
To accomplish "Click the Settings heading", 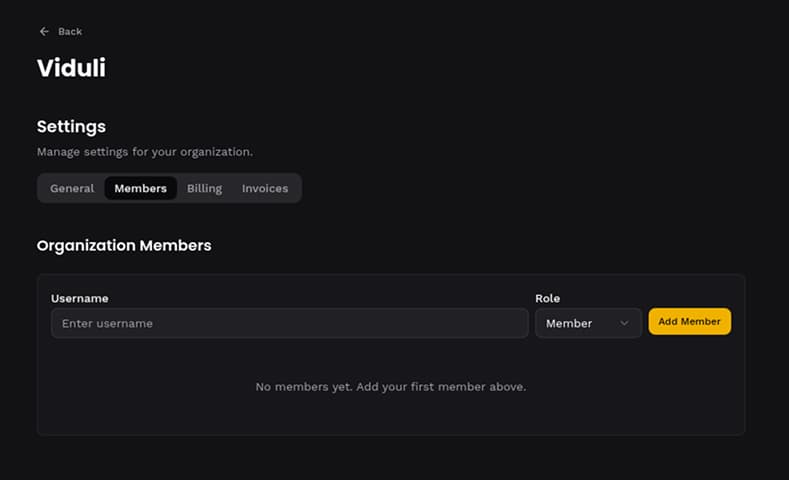I will coord(71,127).
